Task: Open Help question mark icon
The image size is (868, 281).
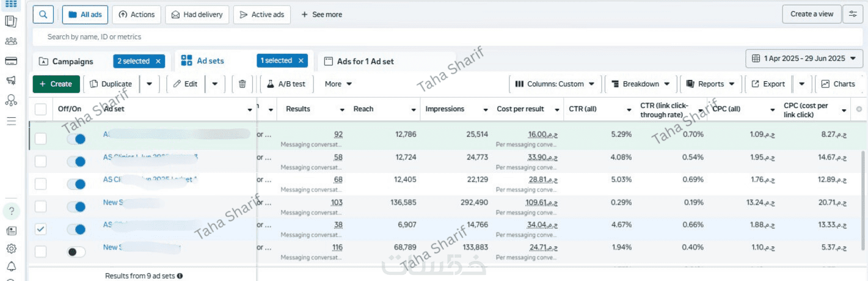Action: tap(11, 211)
